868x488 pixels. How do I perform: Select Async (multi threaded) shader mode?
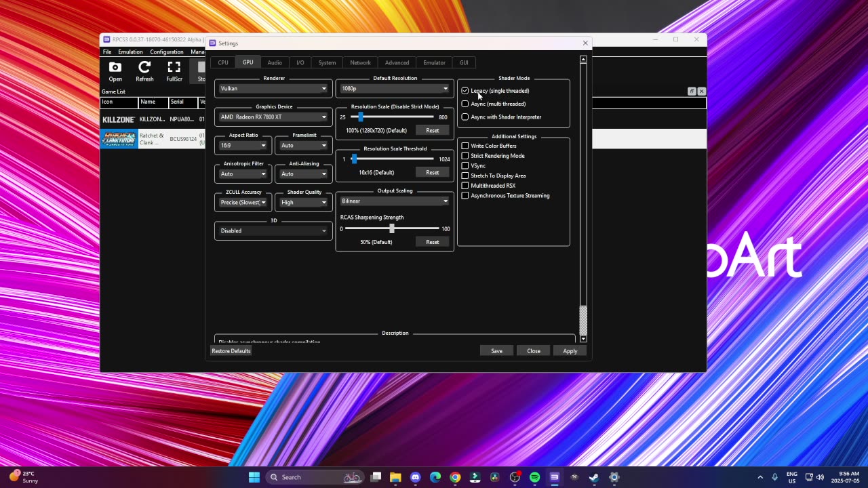(x=494, y=104)
